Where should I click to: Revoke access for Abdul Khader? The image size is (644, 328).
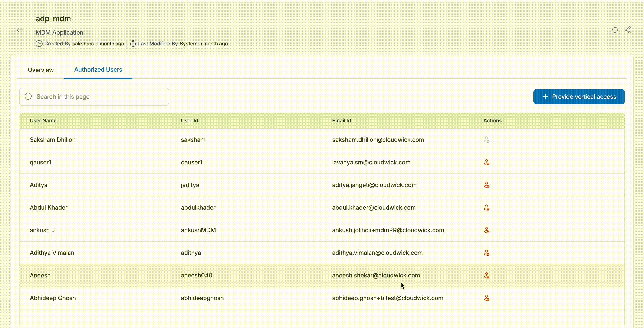coord(486,208)
